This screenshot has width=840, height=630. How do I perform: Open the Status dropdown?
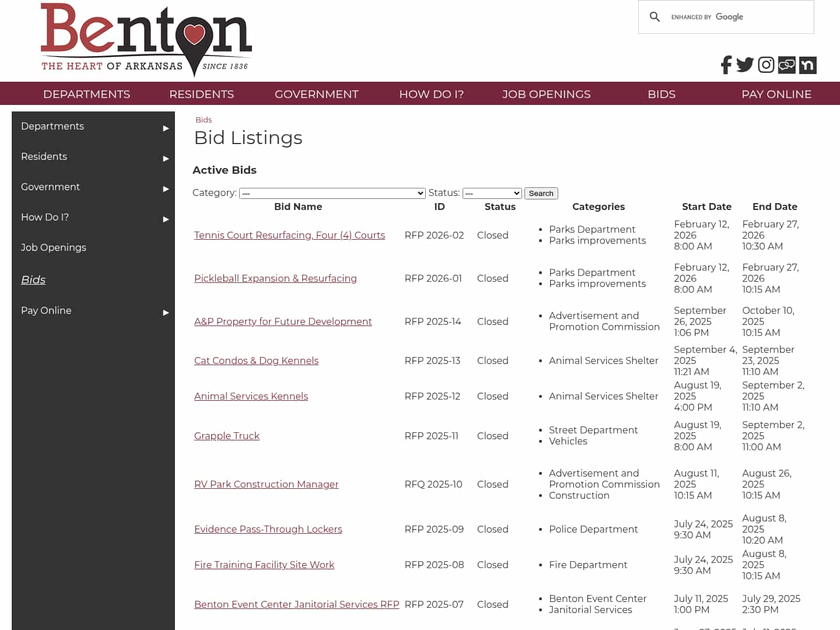[x=492, y=193]
